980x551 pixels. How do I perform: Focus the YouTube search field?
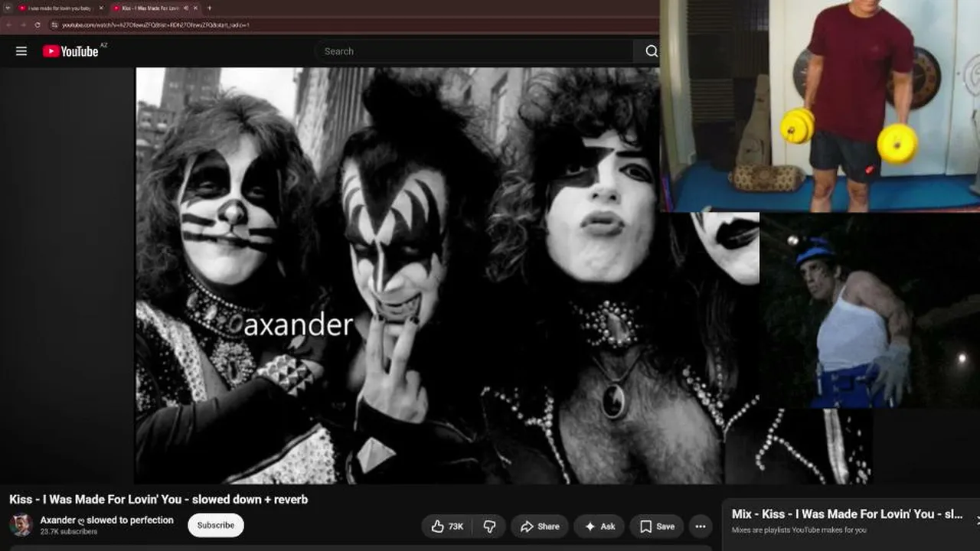[473, 51]
